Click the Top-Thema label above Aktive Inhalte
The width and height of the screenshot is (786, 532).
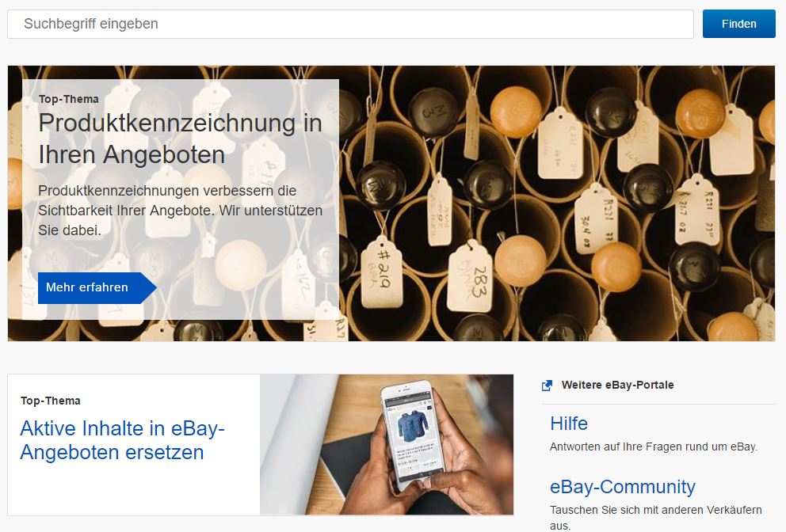click(x=51, y=401)
